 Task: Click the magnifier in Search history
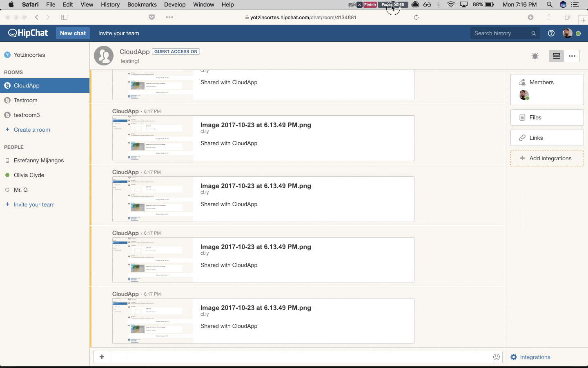(x=533, y=34)
